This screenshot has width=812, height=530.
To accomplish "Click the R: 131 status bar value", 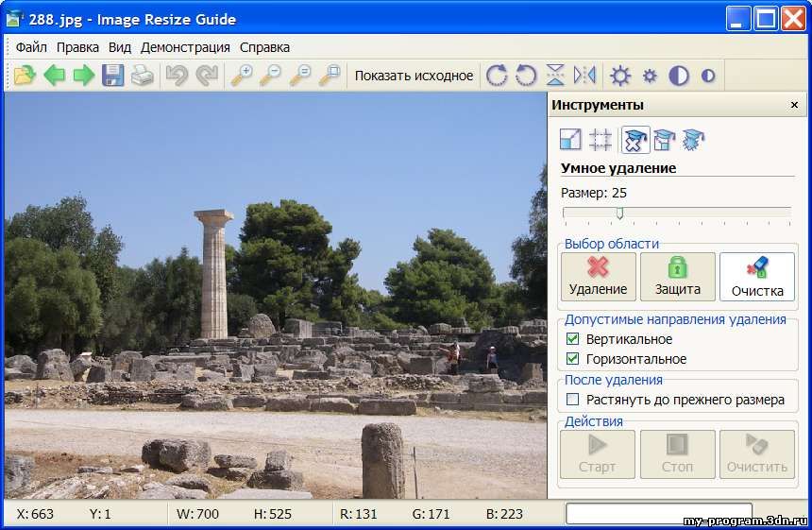I will 359,514.
